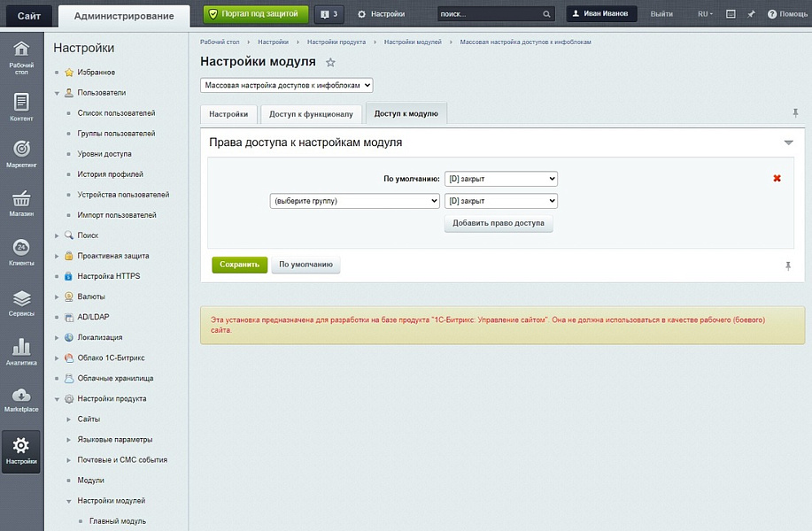Screen dimensions: 812x531
Task: Collapse the Права доступа section arrow
Action: pos(788,142)
